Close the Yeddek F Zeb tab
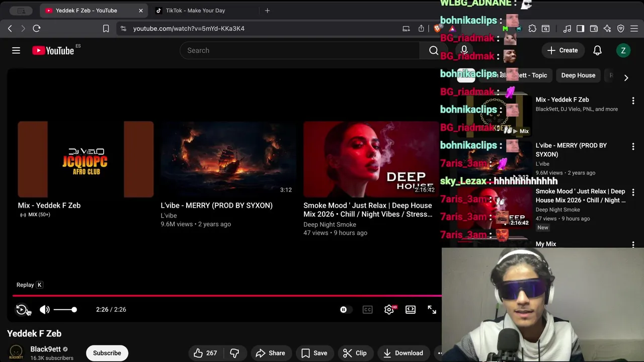The height and width of the screenshot is (362, 644). pos(141,11)
